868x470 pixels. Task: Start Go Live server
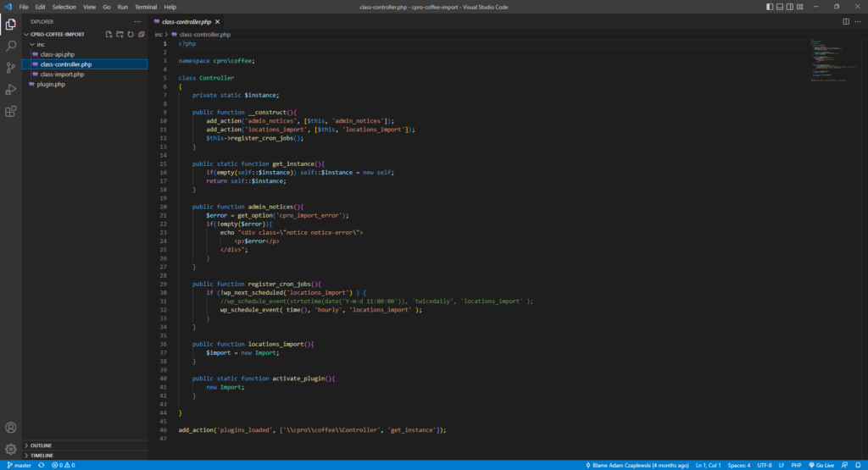[x=821, y=465]
